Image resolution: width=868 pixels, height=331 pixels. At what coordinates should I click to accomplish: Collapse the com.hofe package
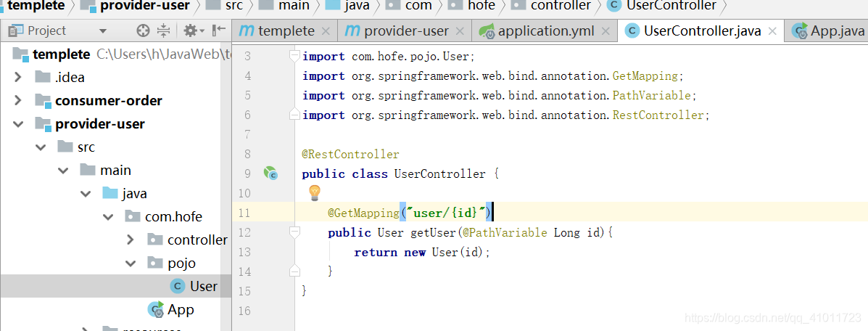(x=108, y=216)
